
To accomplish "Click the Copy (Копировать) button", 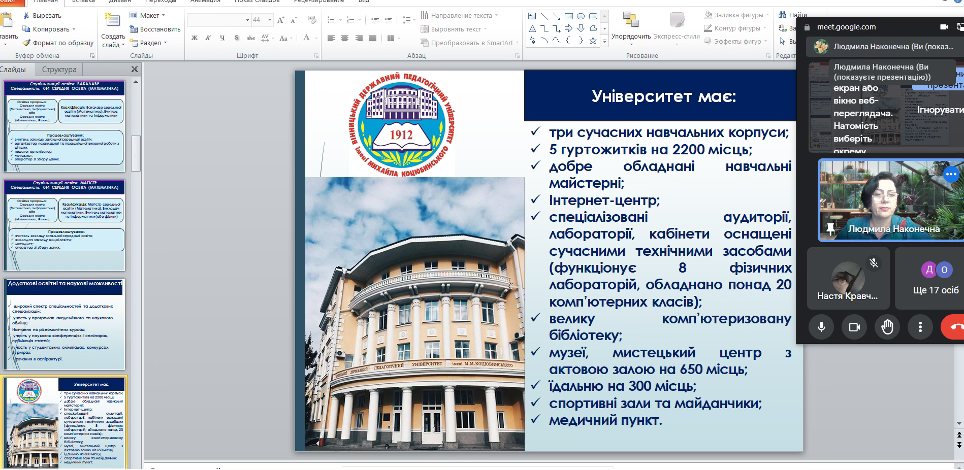I will 48,29.
